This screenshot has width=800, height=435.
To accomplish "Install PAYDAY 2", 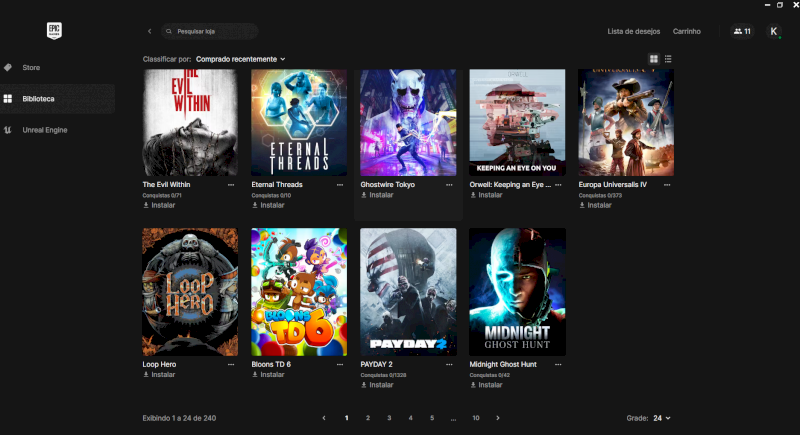I will tap(378, 385).
